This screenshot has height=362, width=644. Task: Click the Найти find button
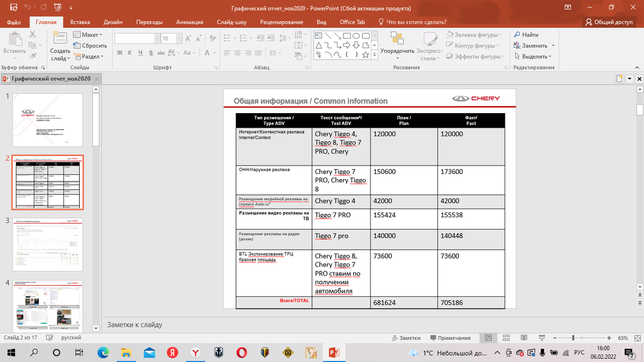(526, 35)
